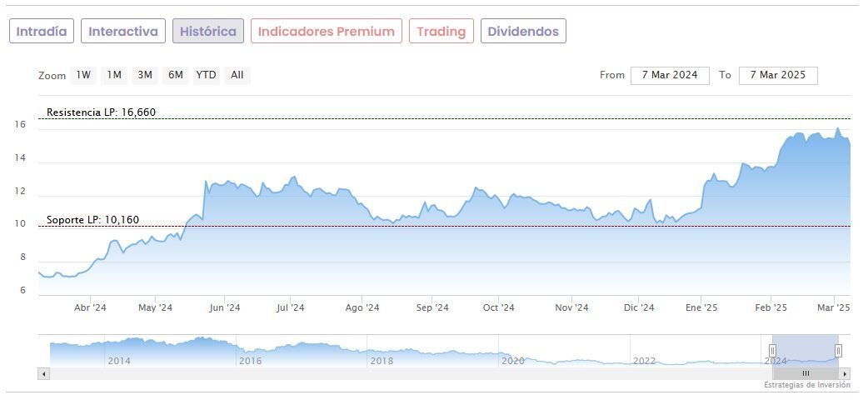Screen dimensions: 868x400
Task: Show the Dividendos tab
Action: (x=523, y=32)
